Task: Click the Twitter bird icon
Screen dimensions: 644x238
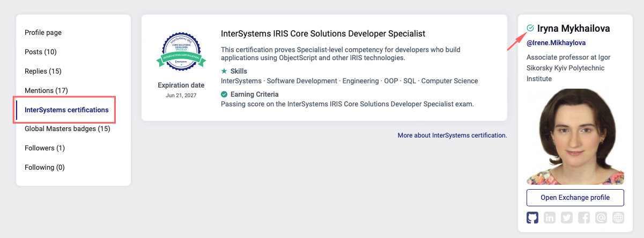Action: tap(567, 218)
